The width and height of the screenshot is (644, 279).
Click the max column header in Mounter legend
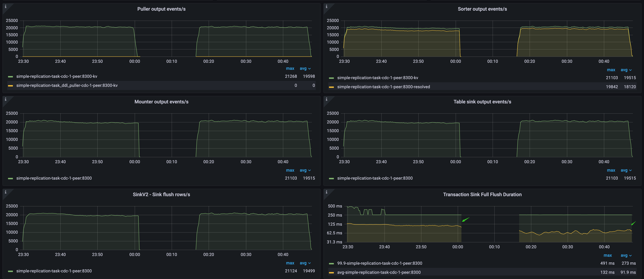(x=290, y=170)
